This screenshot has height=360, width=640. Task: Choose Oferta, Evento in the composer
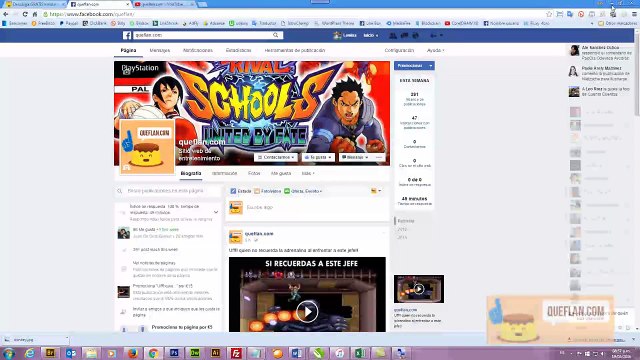click(303, 191)
